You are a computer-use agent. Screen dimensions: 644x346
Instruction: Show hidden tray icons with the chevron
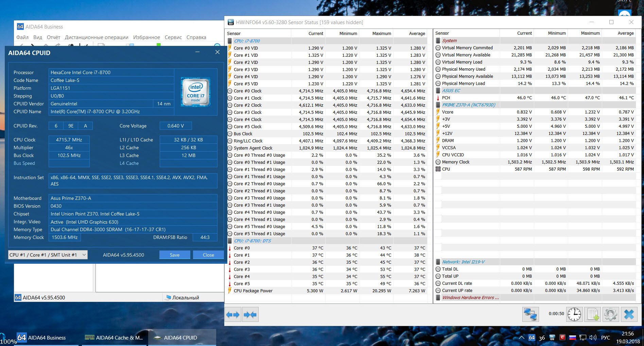pyautogui.click(x=521, y=338)
